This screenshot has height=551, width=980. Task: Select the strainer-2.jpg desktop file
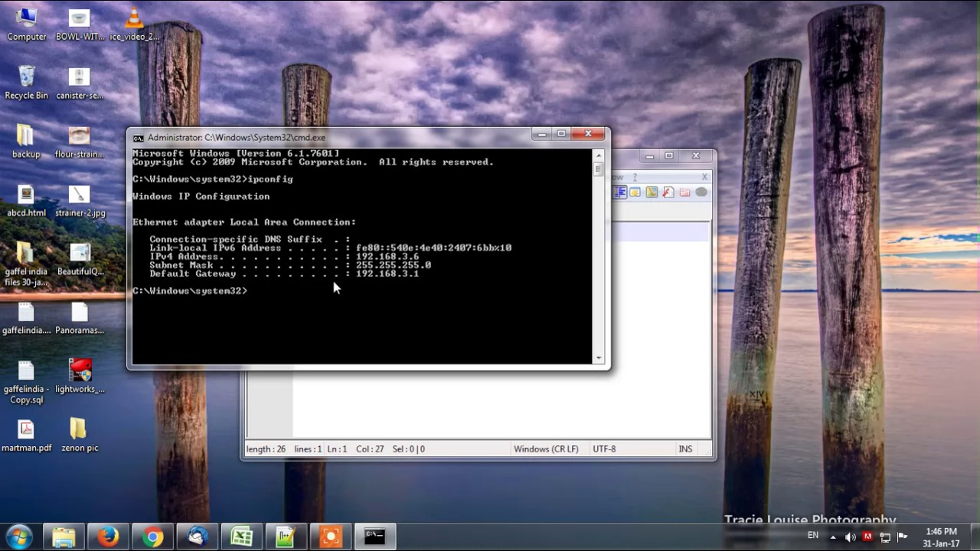pyautogui.click(x=80, y=201)
